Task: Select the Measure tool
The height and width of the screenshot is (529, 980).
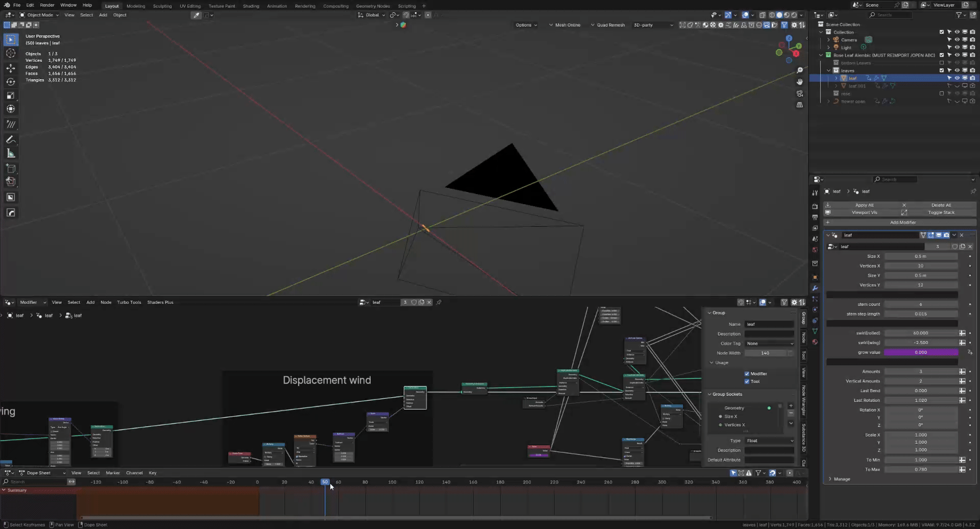Action: [11, 153]
